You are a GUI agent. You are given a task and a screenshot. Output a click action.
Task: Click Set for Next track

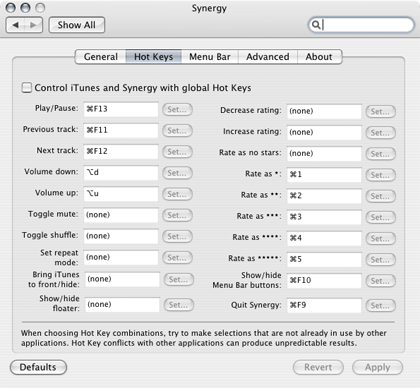coord(177,152)
